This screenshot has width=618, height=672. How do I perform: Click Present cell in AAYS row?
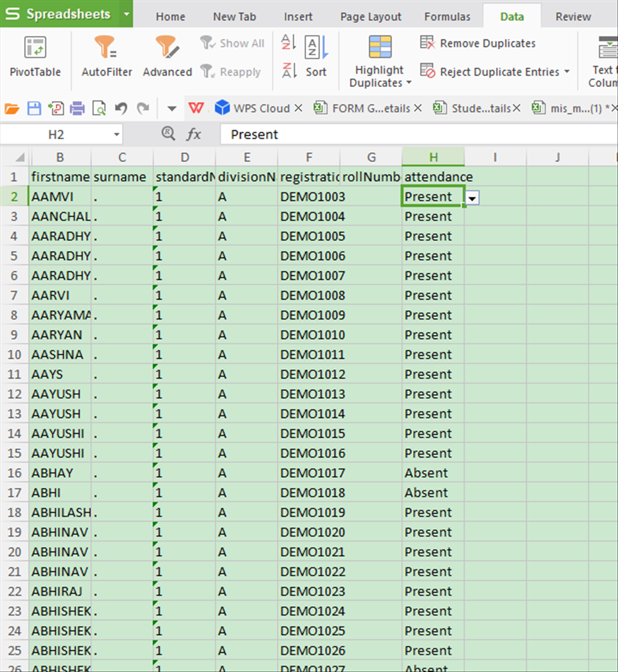tap(433, 374)
